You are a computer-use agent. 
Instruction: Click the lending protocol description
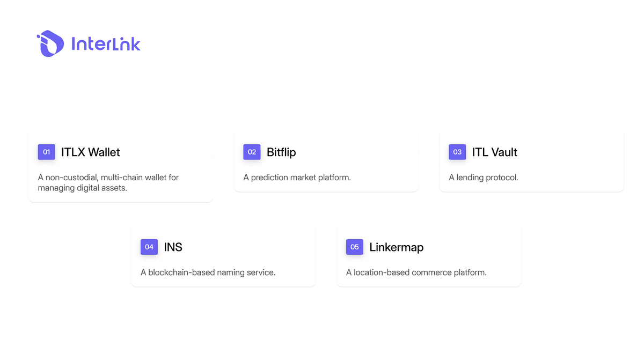484,178
